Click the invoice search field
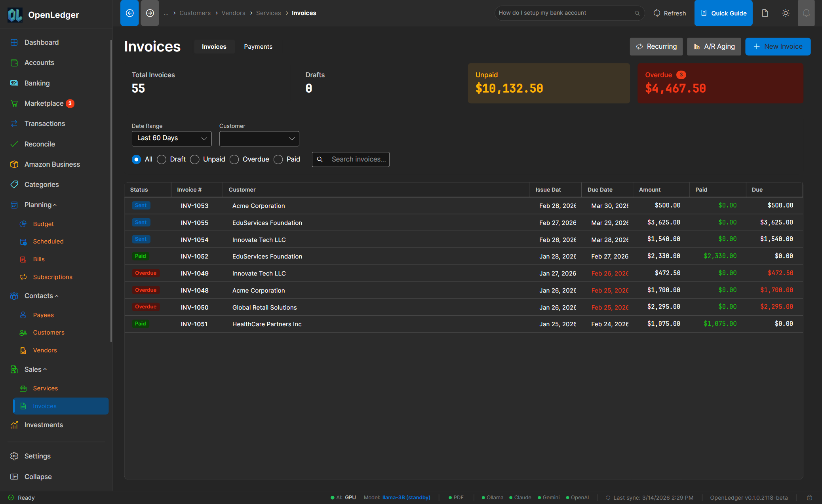The image size is (822, 504). tap(354, 159)
